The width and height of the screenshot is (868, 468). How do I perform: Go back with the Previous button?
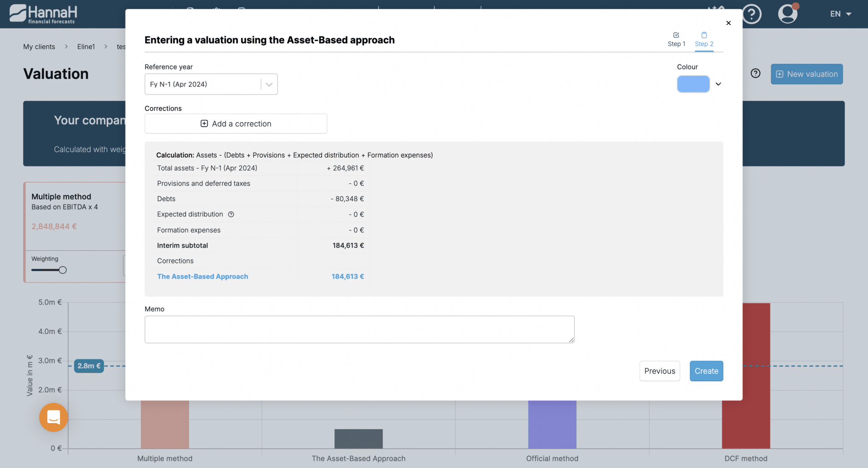coord(659,371)
